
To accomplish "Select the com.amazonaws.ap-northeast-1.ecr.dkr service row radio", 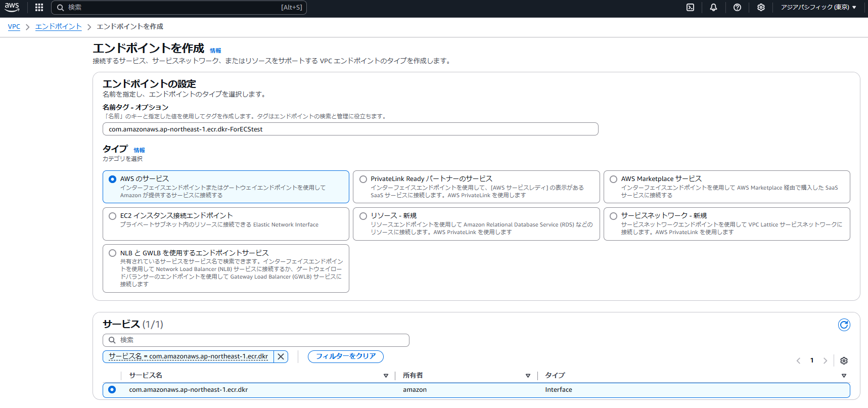I will (112, 389).
